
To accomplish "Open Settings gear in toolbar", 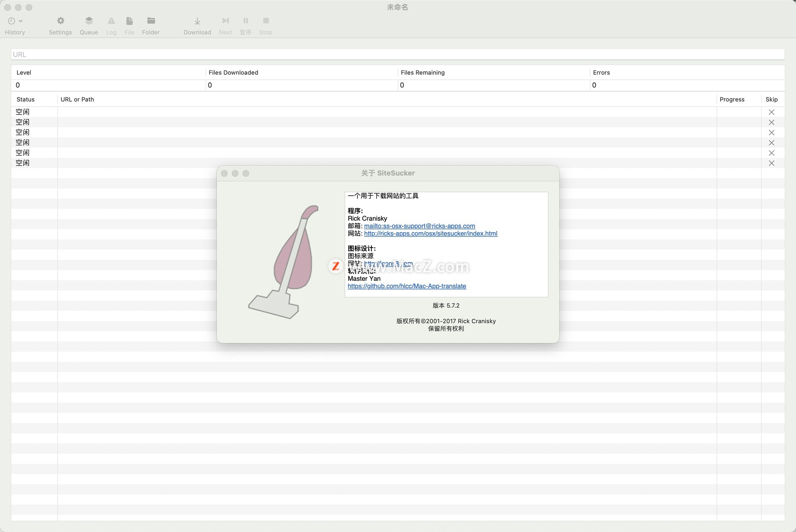I will [x=61, y=21].
